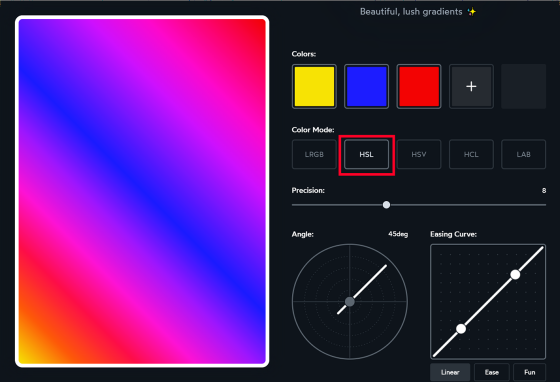Select the yellow color swatch
This screenshot has width=560, height=382.
click(x=314, y=86)
